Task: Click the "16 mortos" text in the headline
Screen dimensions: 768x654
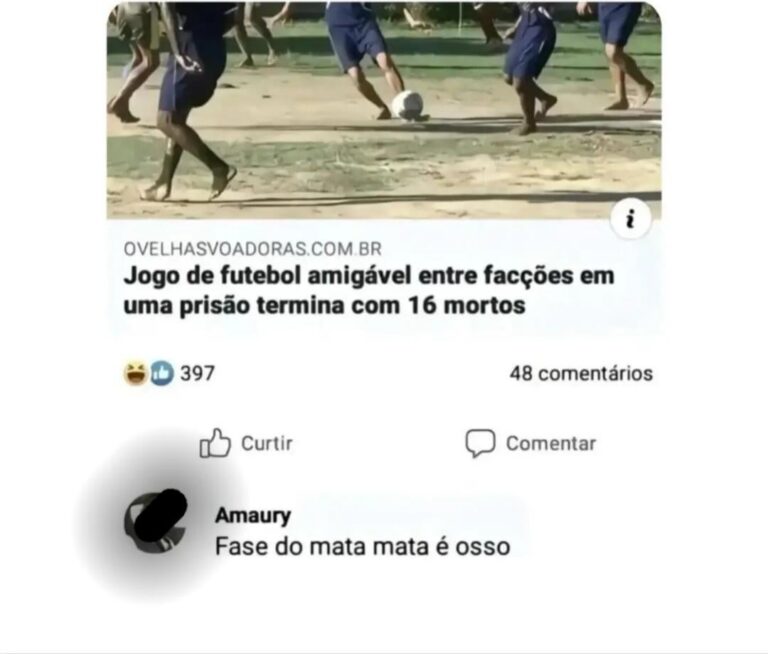Action: pyautogui.click(x=466, y=305)
